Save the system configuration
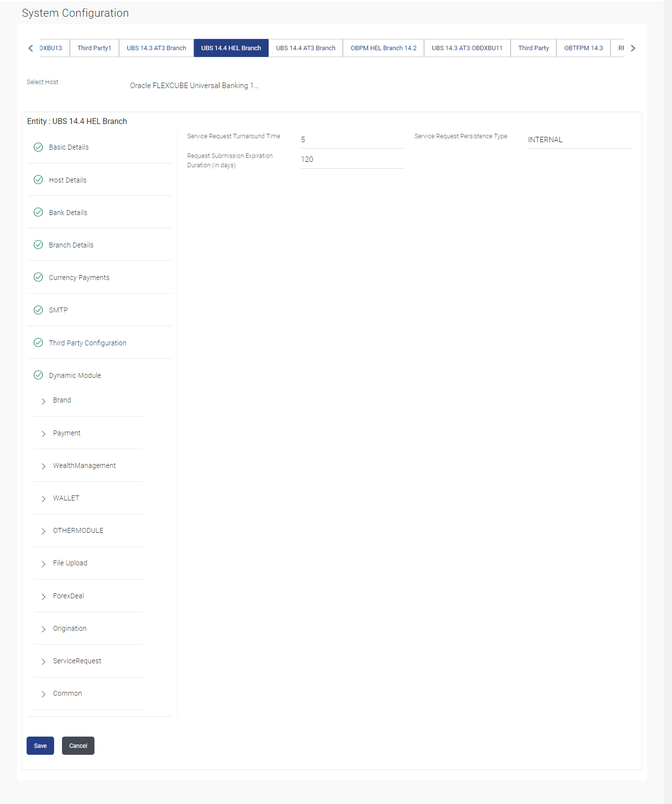Image resolution: width=672 pixels, height=804 pixels. 40,745
